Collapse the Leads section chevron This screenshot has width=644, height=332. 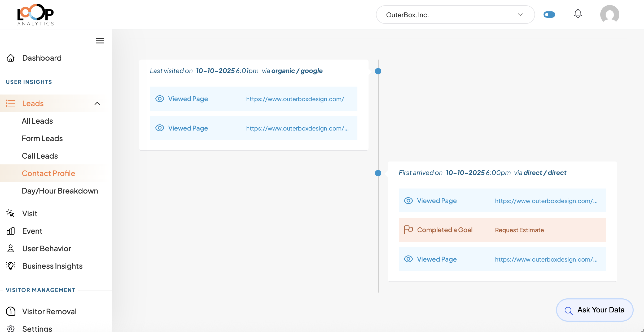[98, 103]
